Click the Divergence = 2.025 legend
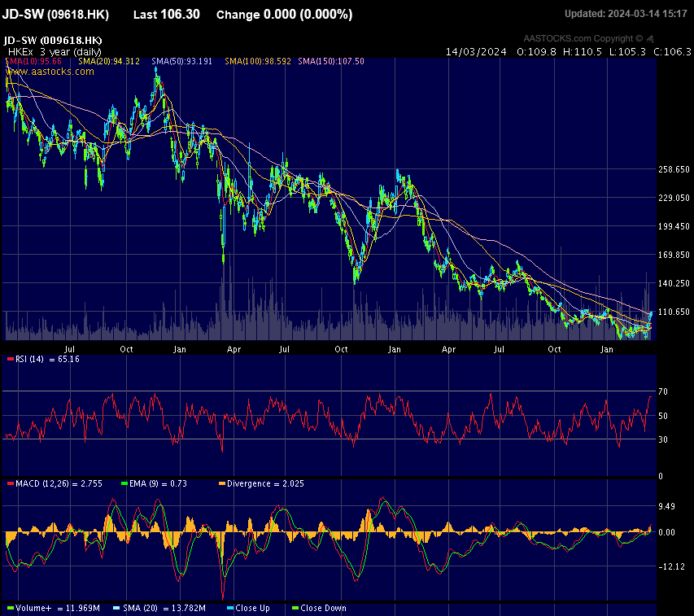 coord(262,483)
